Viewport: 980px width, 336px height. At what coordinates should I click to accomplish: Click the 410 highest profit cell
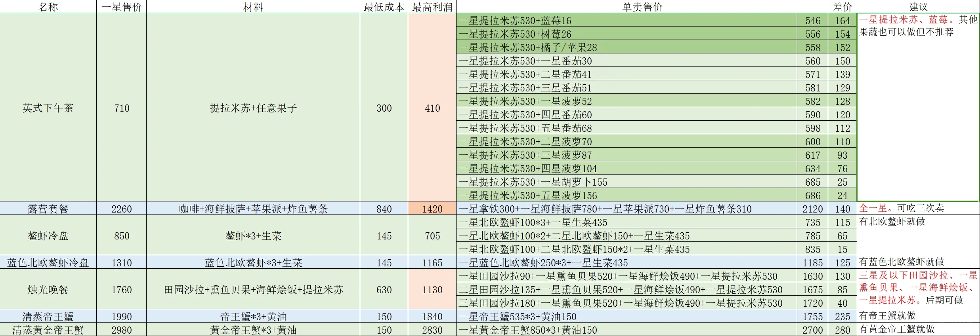pos(432,108)
